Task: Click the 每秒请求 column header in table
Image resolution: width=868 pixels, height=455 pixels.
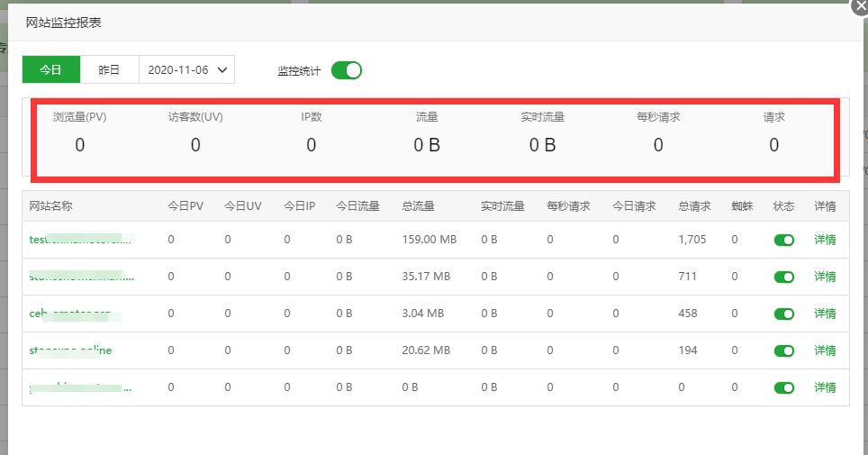Action: tap(568, 205)
